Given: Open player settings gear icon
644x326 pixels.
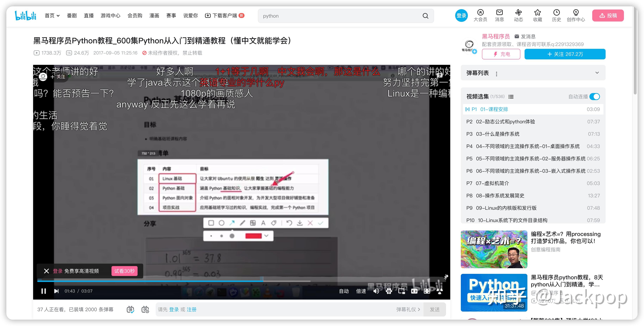Looking at the screenshot, I should 389,291.
